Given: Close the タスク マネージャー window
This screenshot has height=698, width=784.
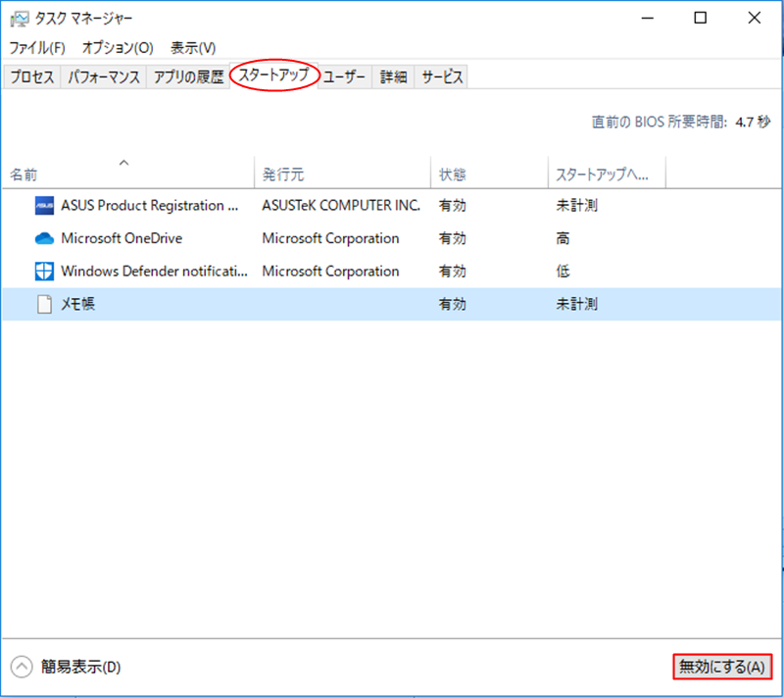Looking at the screenshot, I should click(x=754, y=19).
